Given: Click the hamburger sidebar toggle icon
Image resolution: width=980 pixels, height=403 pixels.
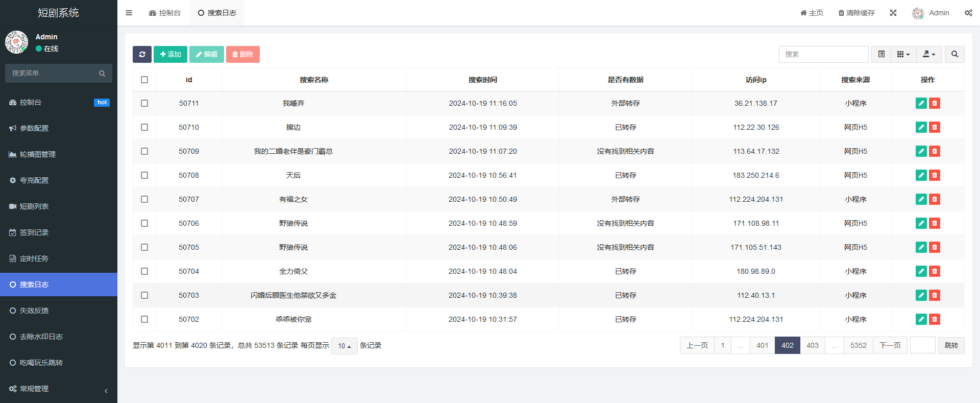Looking at the screenshot, I should pyautogui.click(x=129, y=13).
